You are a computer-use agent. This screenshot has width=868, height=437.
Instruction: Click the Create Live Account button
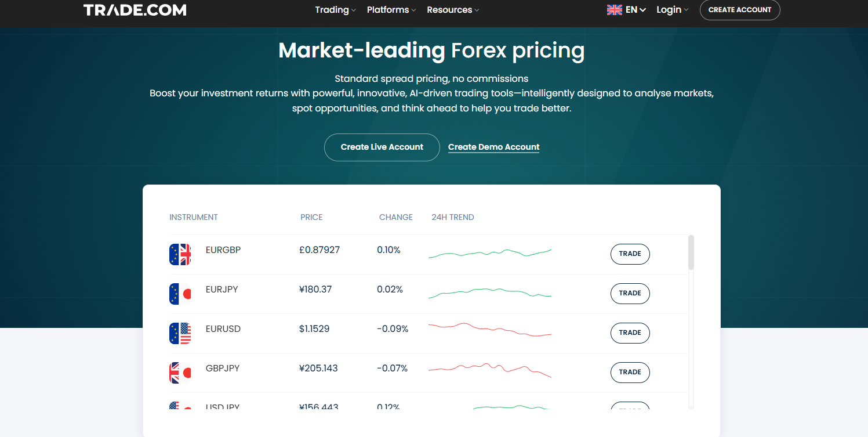tap(382, 147)
